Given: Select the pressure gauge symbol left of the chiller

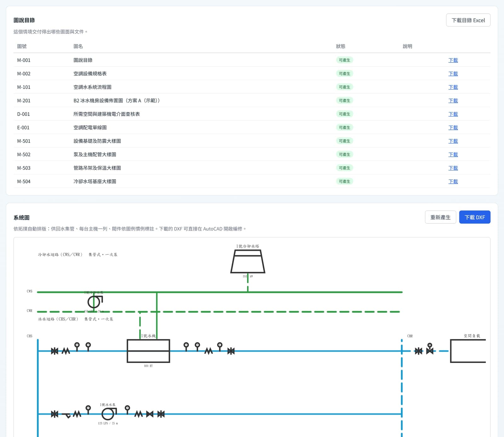Looking at the screenshot, I should click(77, 347).
